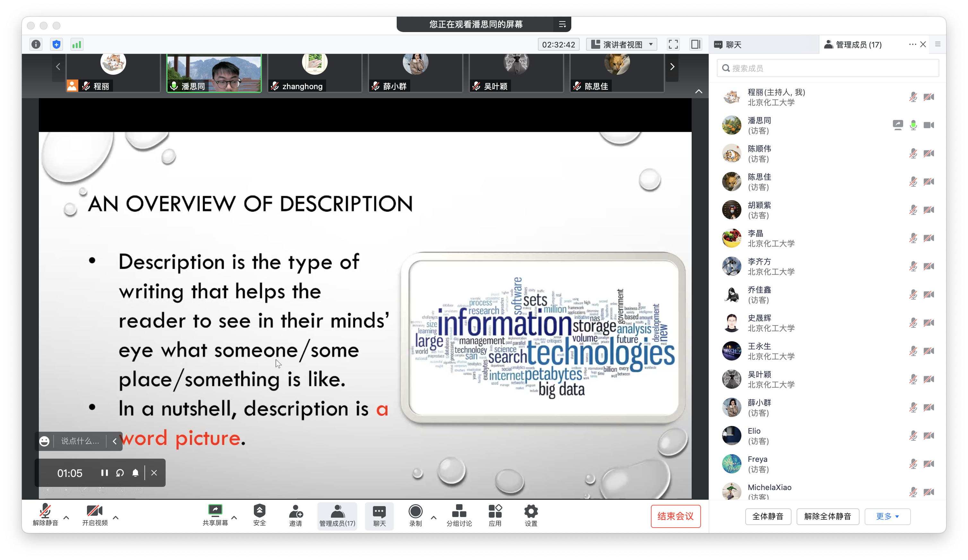Image resolution: width=968 pixels, height=560 pixels.
Task: Open the 应用 apps icon
Action: (x=495, y=515)
